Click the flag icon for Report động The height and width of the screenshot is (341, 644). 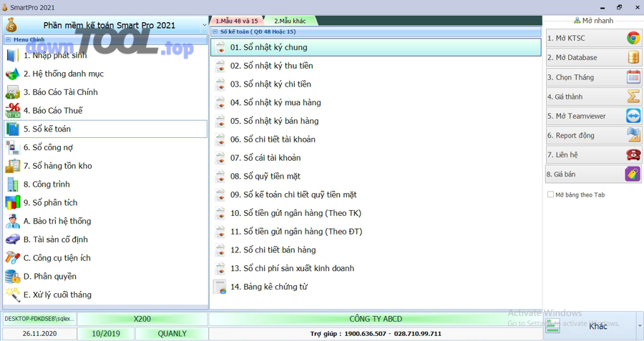633,135
